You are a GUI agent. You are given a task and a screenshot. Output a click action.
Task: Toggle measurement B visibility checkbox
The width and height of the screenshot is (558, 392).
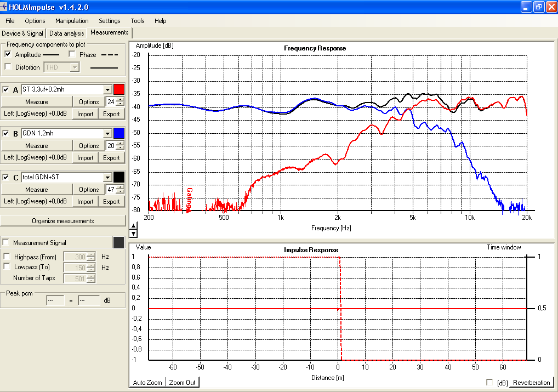click(5, 133)
